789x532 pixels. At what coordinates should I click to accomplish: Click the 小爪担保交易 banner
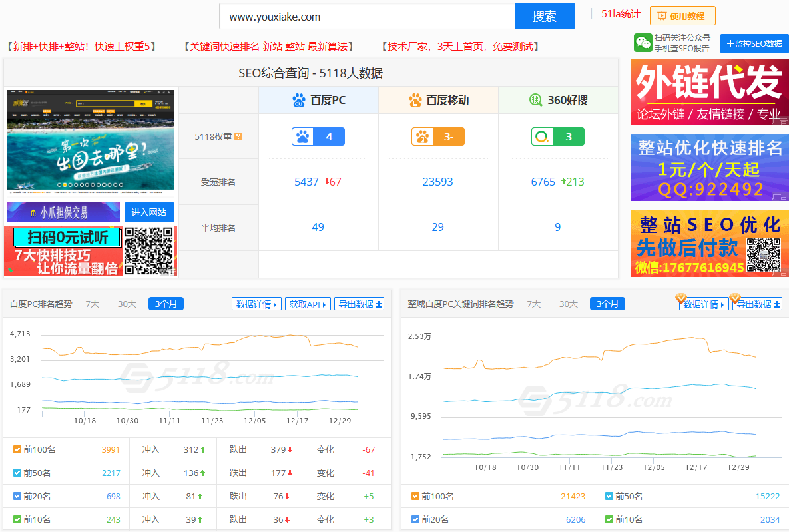[x=63, y=212]
